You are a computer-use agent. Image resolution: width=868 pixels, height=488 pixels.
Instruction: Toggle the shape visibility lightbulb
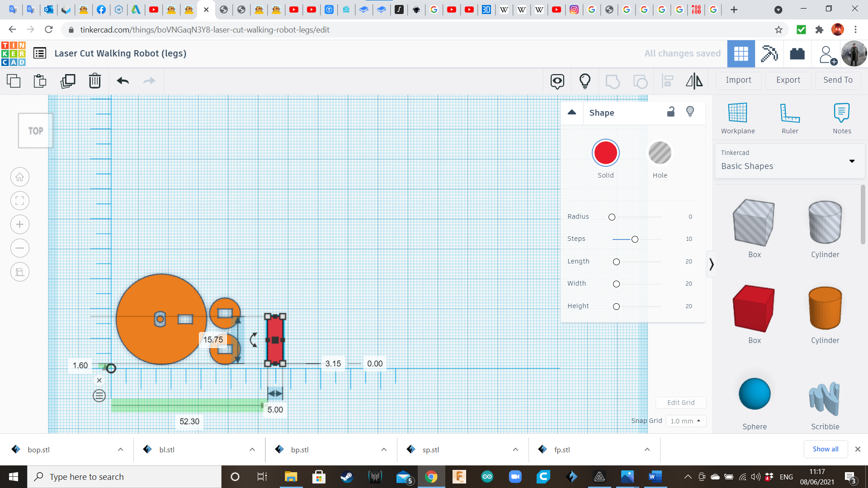pyautogui.click(x=690, y=112)
